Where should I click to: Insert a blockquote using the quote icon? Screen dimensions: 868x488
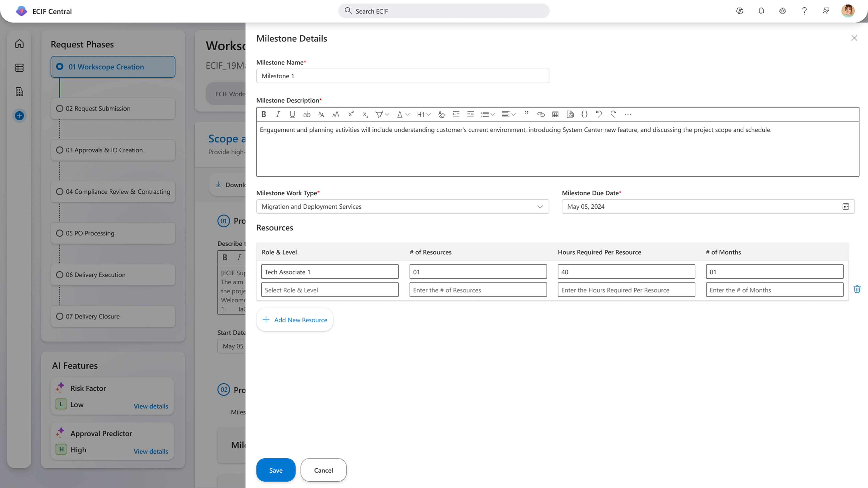pyautogui.click(x=526, y=114)
